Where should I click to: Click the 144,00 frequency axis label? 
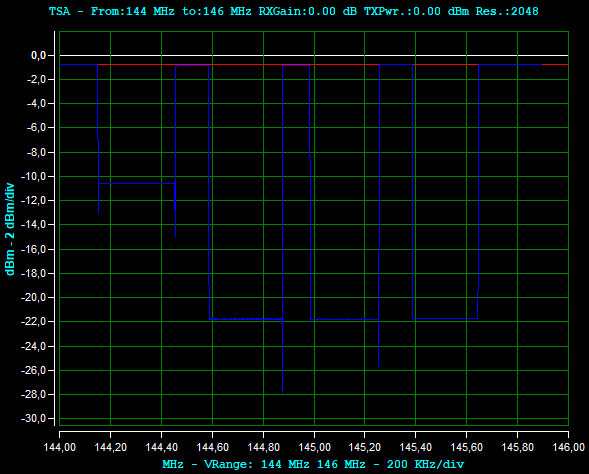tap(59, 447)
